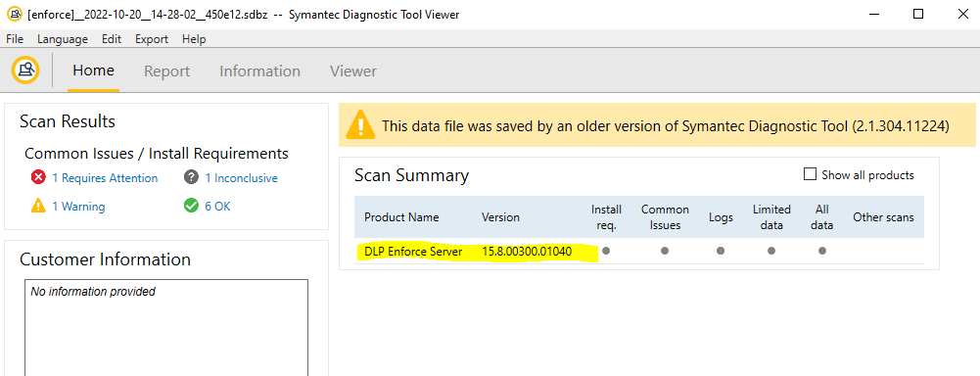Click the Common Issues column header

(x=665, y=217)
